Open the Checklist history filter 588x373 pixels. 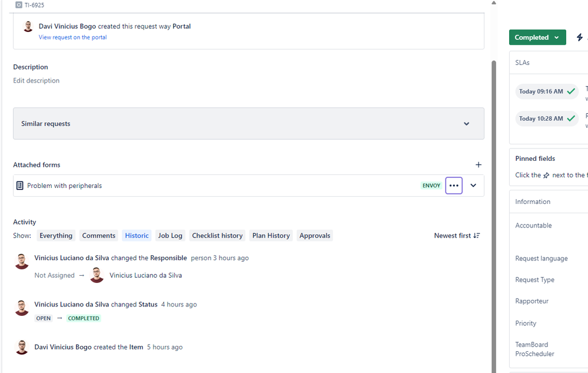(217, 236)
